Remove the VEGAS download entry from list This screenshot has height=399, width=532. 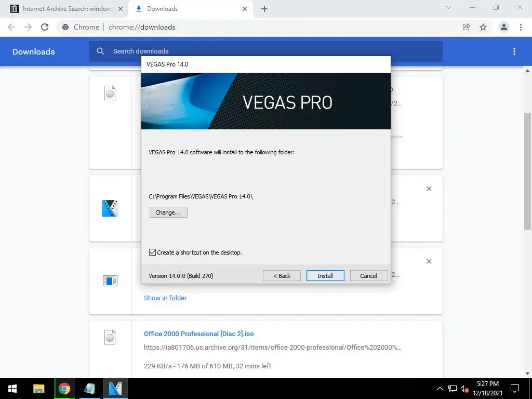click(429, 189)
